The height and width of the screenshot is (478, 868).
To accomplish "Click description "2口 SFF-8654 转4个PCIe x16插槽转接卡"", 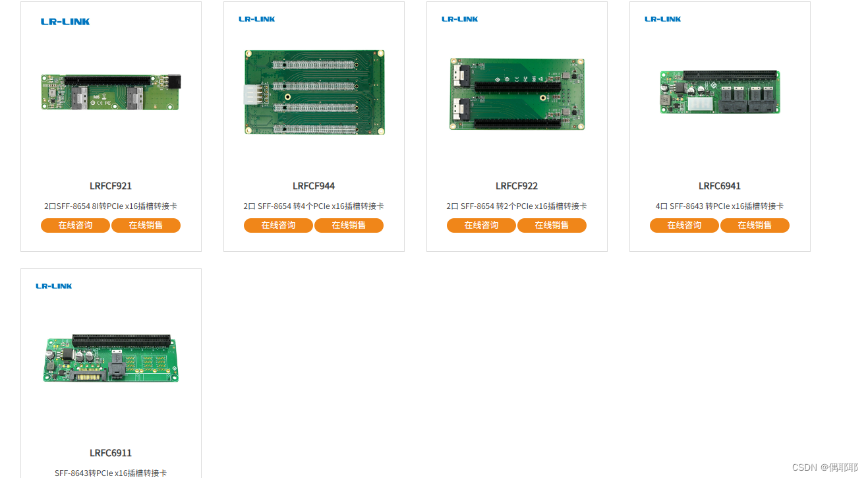I will click(314, 206).
